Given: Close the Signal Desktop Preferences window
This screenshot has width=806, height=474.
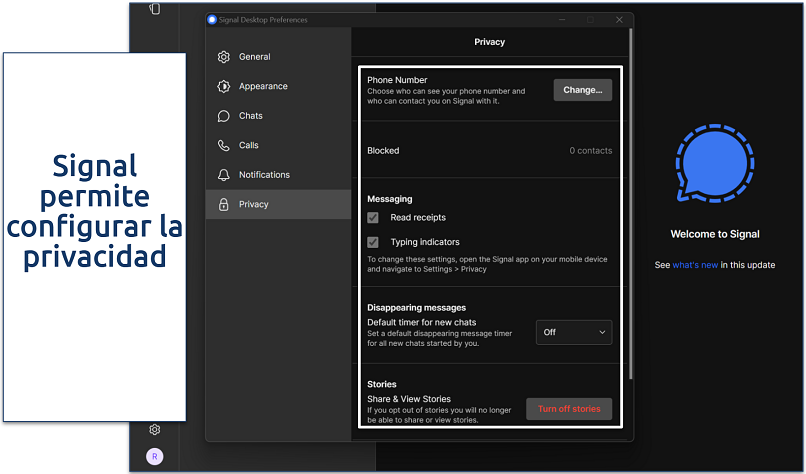Looking at the screenshot, I should point(620,19).
